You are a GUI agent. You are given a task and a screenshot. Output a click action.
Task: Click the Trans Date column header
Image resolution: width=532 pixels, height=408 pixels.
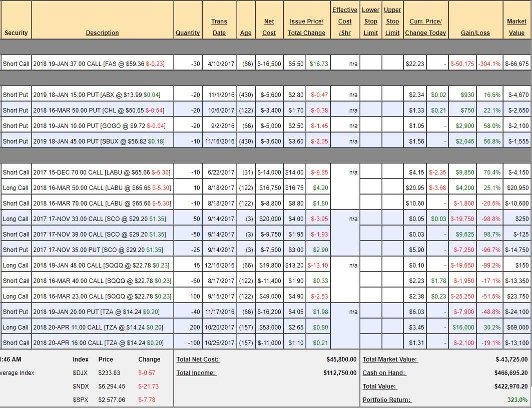(219, 27)
